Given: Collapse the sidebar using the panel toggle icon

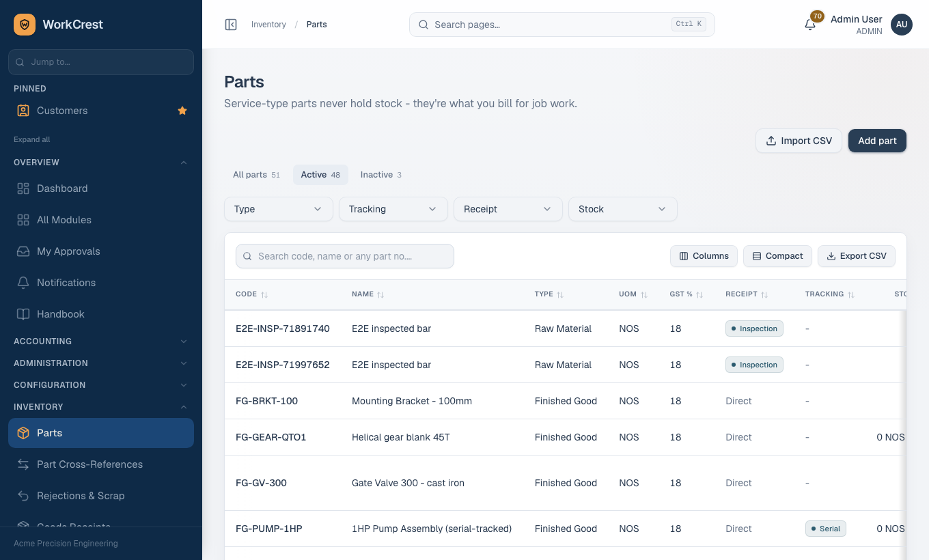Looking at the screenshot, I should 231,25.
